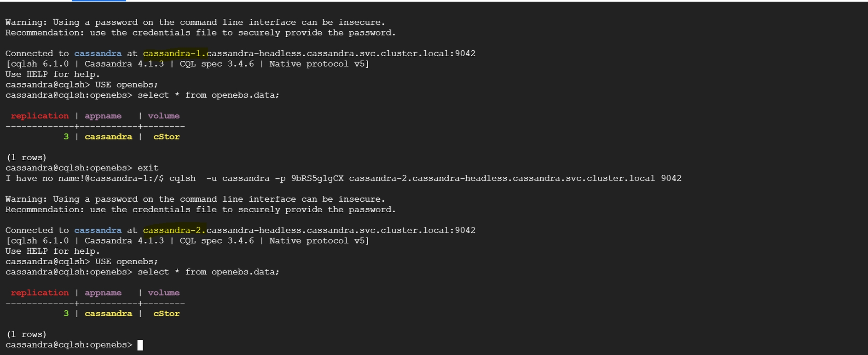
Task: Click port 9042 ending the cqlsh command line
Action: pos(671,178)
